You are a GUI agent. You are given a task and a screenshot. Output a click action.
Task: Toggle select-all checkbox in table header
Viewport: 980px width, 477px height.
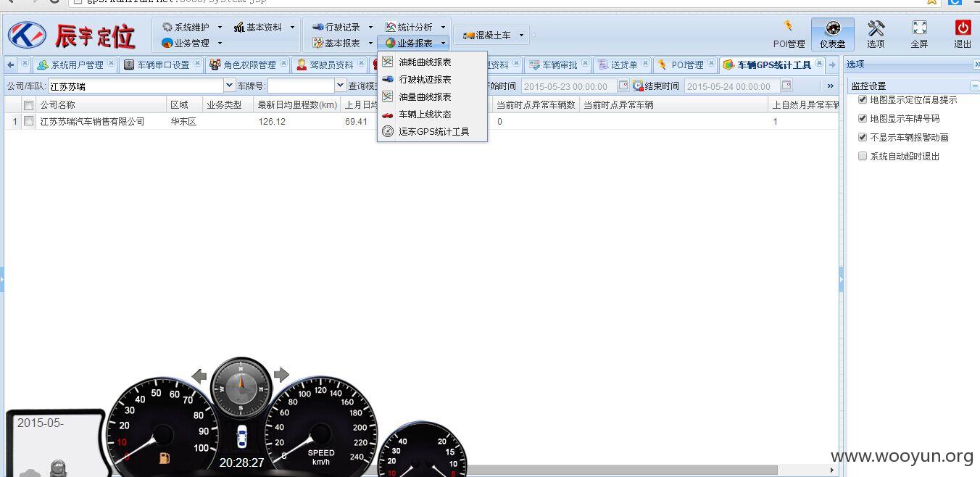click(29, 105)
